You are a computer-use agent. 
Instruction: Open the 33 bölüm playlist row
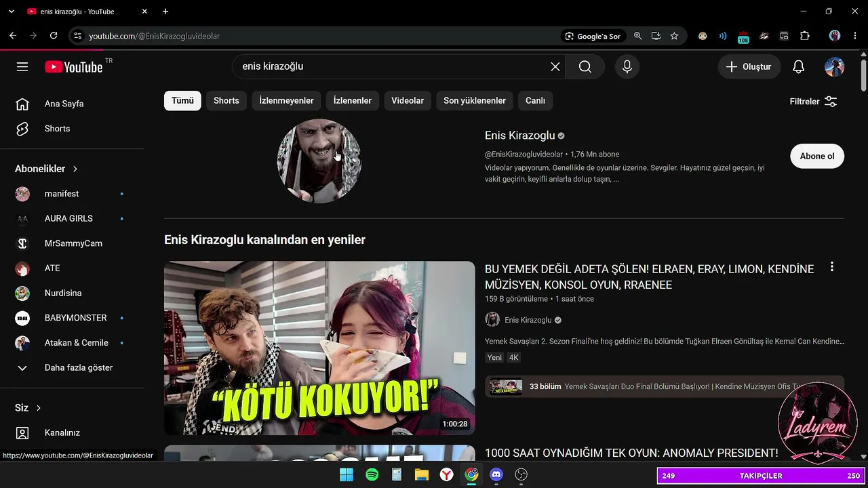(x=665, y=386)
